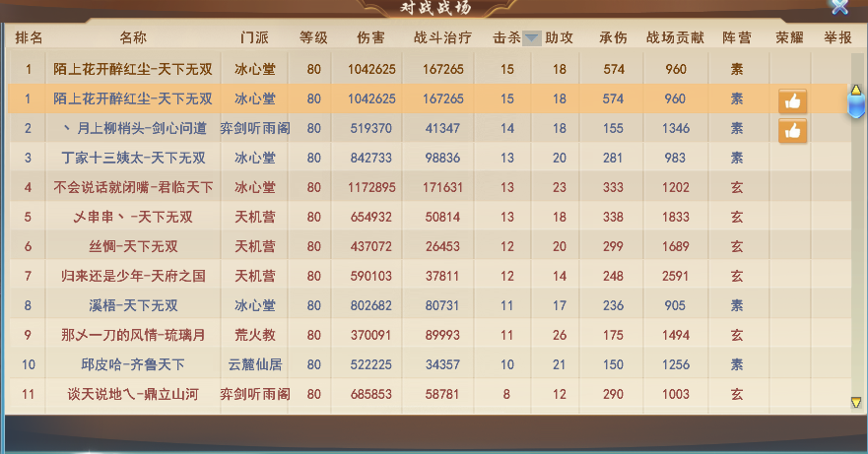This screenshot has width=868, height=454.
Task: Click damage value 1172895
Action: point(371,187)
